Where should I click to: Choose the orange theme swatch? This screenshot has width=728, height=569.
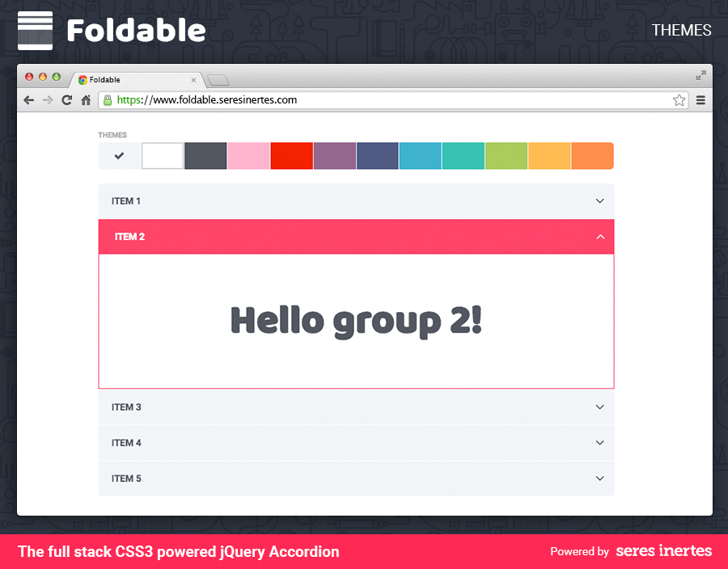[x=592, y=156]
